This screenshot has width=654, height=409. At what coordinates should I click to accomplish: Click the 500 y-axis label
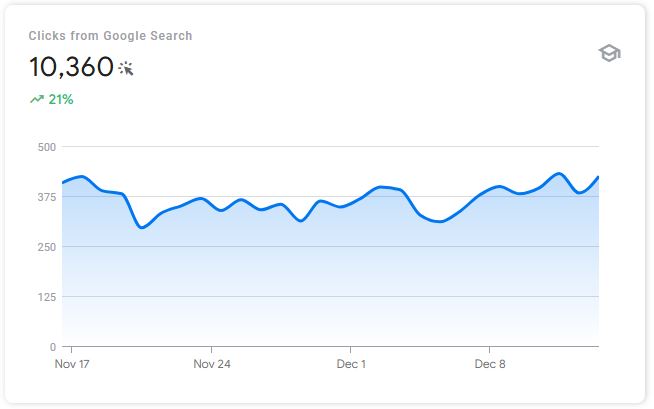45,147
